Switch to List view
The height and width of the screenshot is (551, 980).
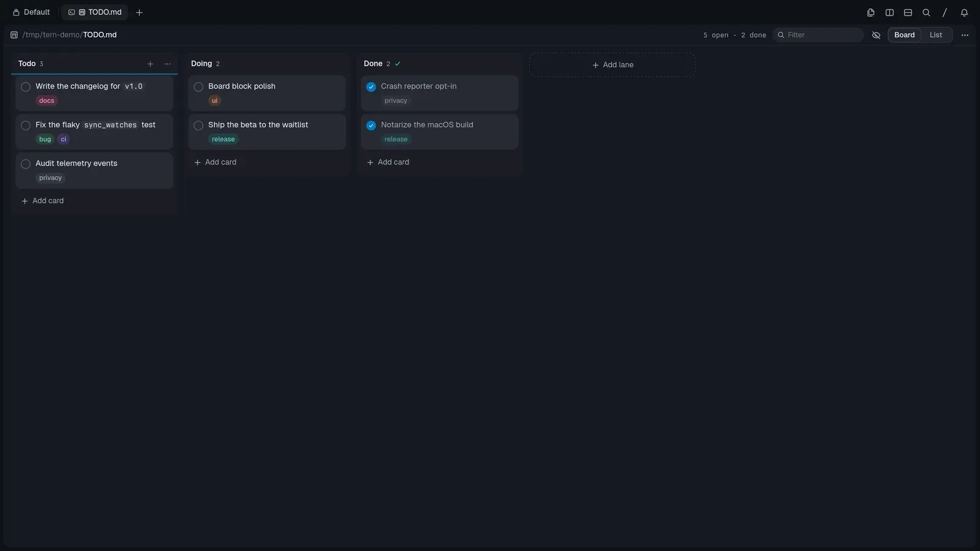click(935, 35)
